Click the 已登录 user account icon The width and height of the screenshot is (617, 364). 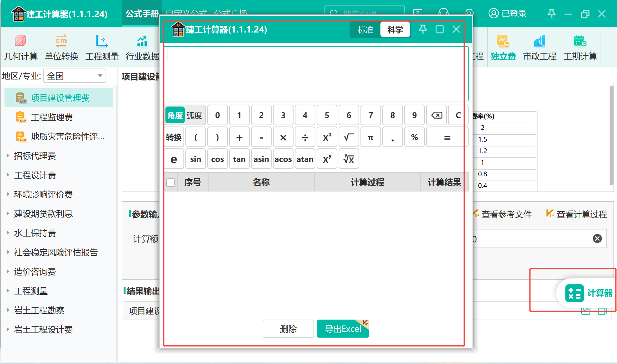pos(508,14)
